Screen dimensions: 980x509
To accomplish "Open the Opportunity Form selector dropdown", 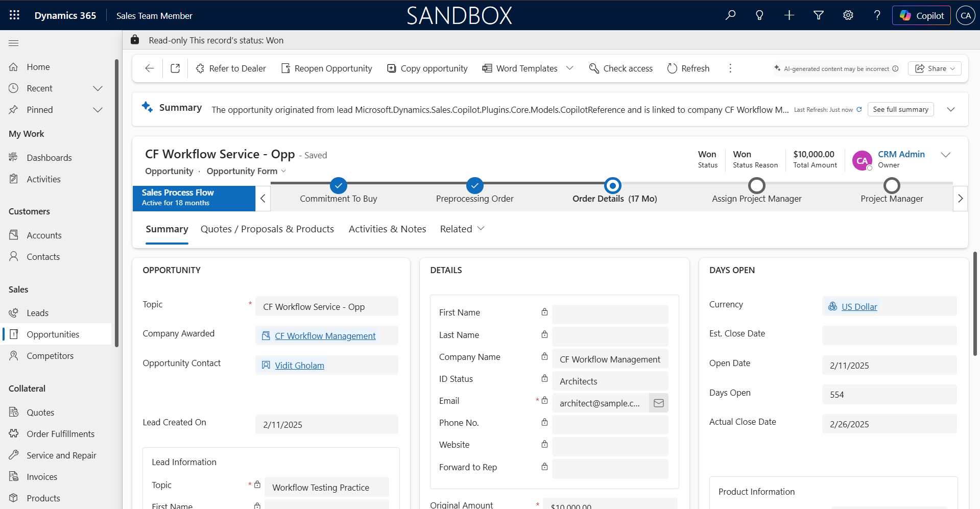I will (x=247, y=171).
